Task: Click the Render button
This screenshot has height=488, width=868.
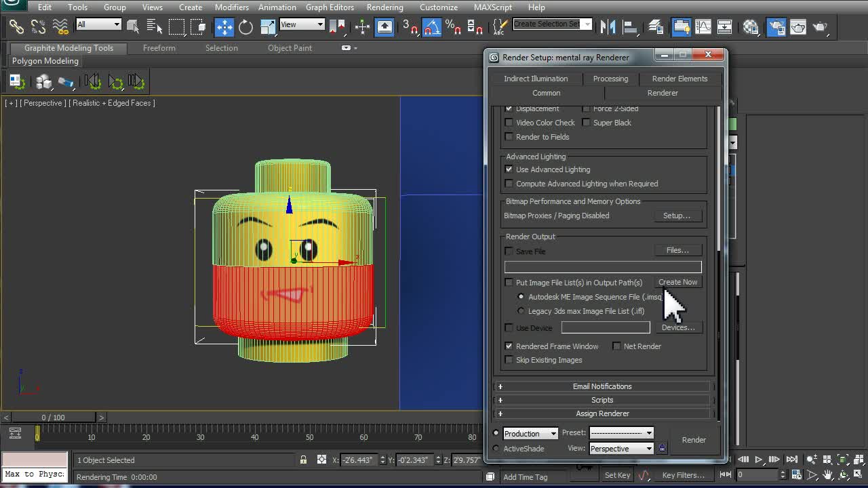Action: [694, 440]
